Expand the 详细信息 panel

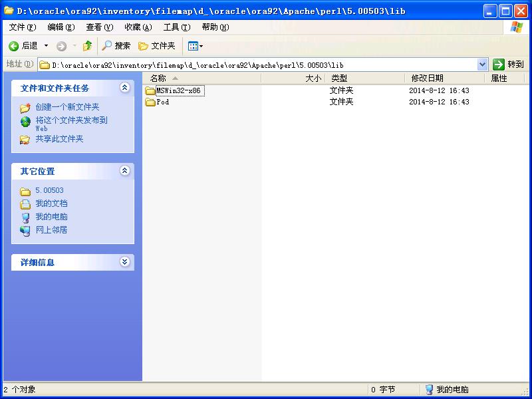coord(124,261)
